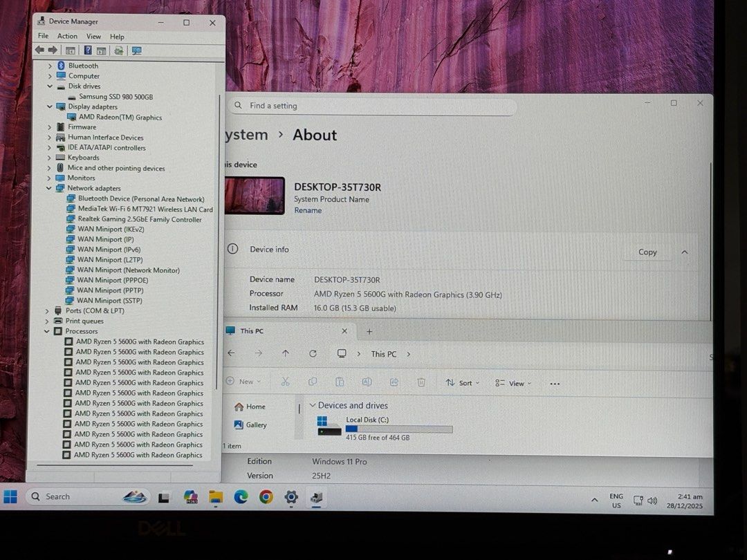Open Google Chrome from the taskbar
The image size is (747, 560).
[266, 496]
